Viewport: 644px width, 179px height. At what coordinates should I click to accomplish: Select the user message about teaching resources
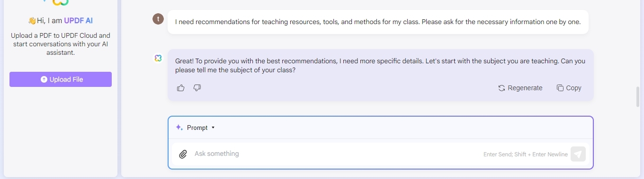pos(378,22)
